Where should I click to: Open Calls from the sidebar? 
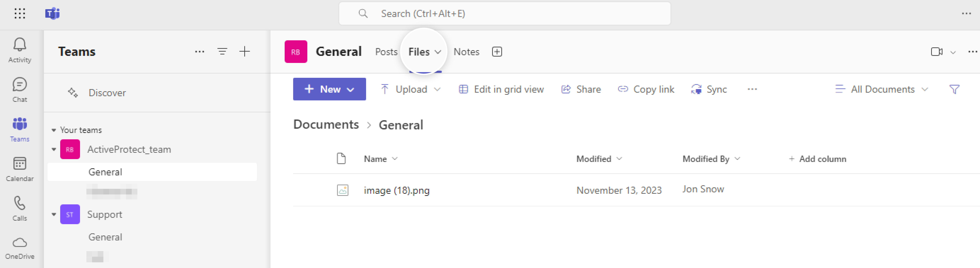(20, 208)
